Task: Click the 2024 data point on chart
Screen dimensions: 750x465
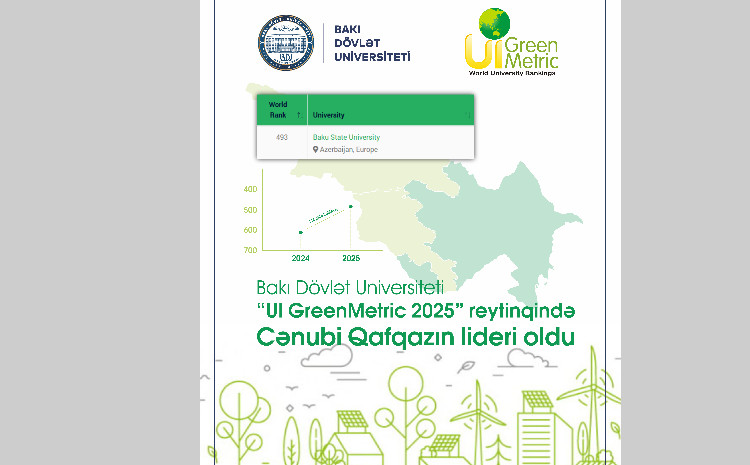Action: tap(301, 232)
